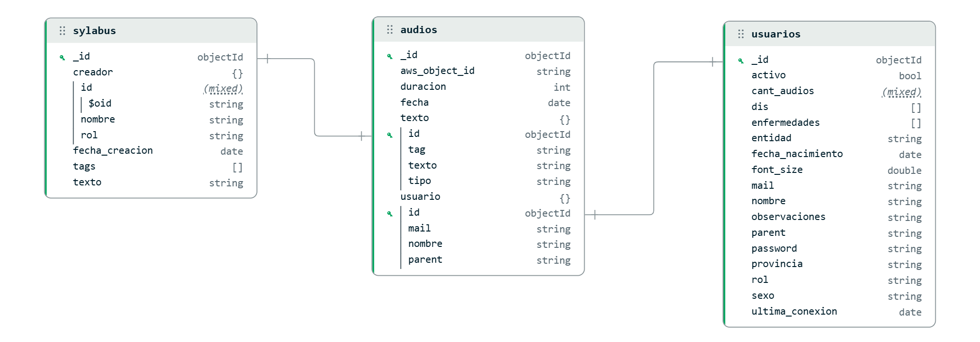Click the (mixed) type of creador id
980x342 pixels.
223,88
